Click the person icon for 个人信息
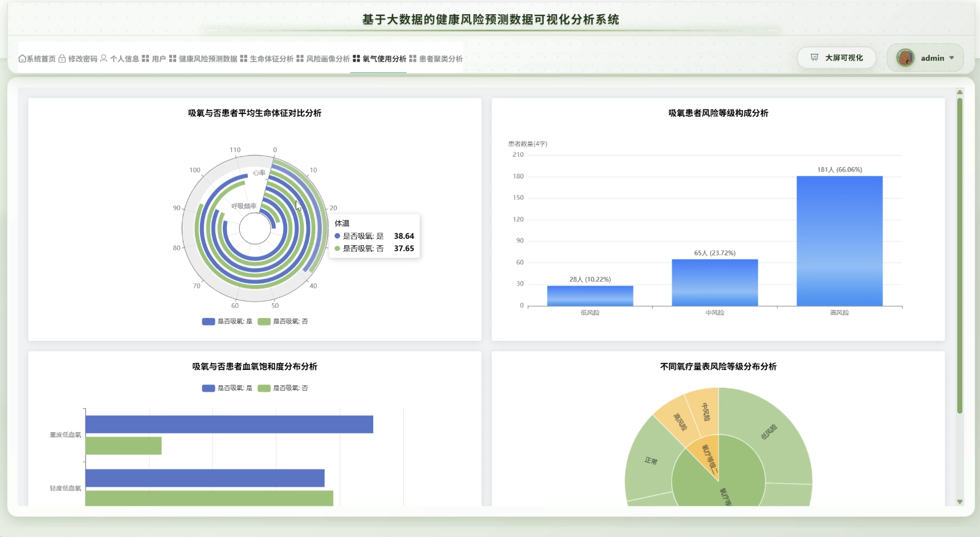 coord(104,59)
